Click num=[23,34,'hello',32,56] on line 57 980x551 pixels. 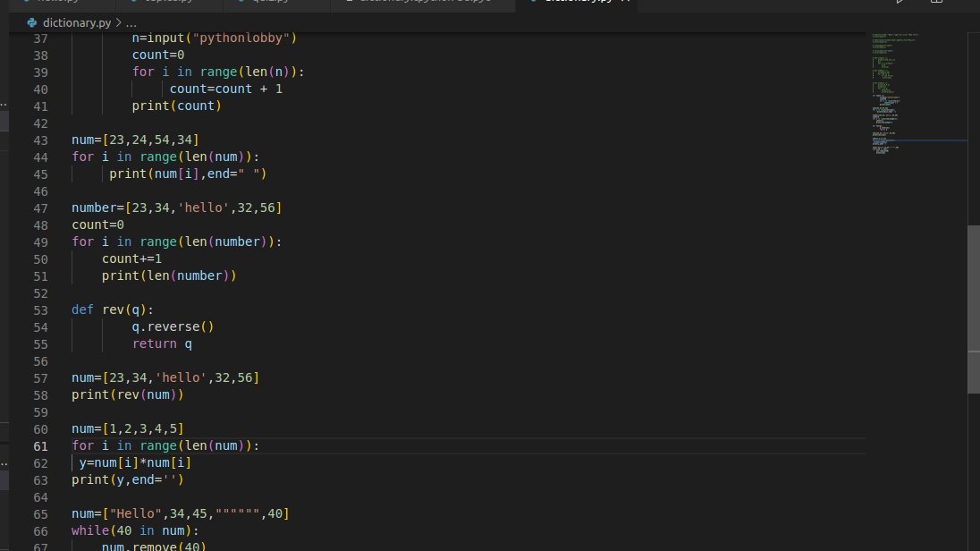click(x=165, y=377)
